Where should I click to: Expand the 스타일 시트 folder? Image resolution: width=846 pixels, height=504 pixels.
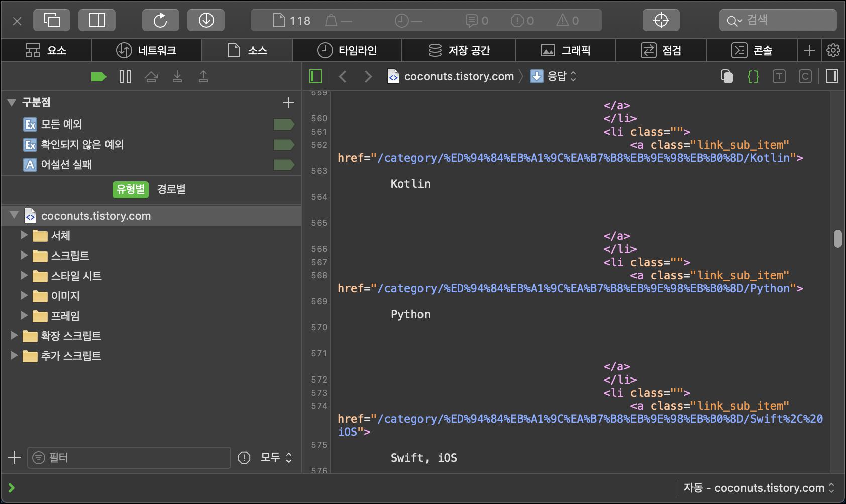pyautogui.click(x=24, y=275)
